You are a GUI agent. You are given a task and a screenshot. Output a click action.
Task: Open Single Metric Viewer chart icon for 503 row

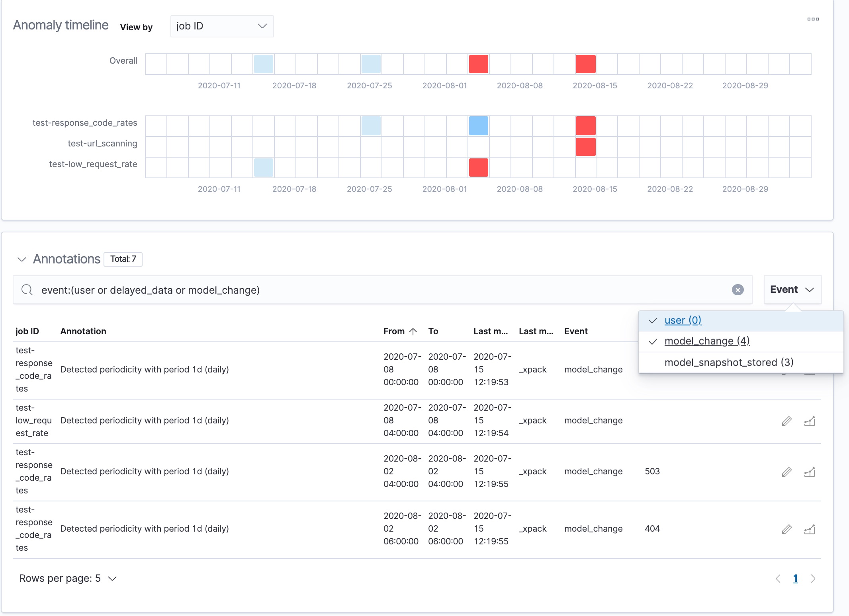pos(810,472)
